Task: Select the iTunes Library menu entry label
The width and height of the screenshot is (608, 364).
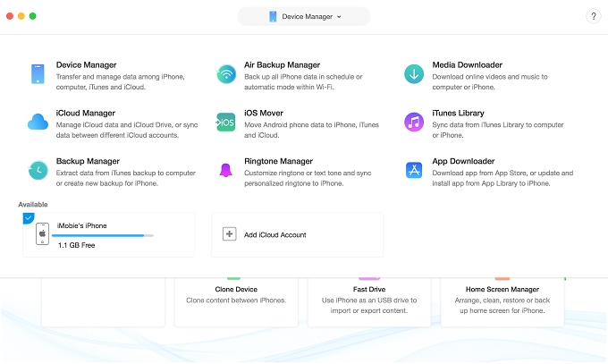Action: (458, 113)
